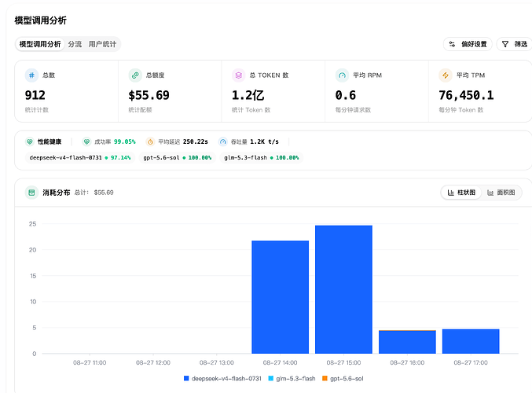Click the total count value 912
This screenshot has height=393, width=532.
point(35,95)
